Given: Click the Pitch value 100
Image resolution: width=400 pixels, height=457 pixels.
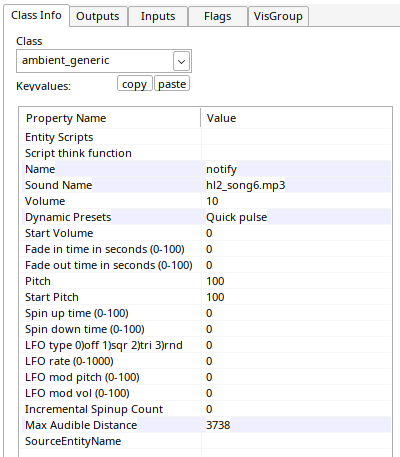Looking at the screenshot, I should click(215, 281).
